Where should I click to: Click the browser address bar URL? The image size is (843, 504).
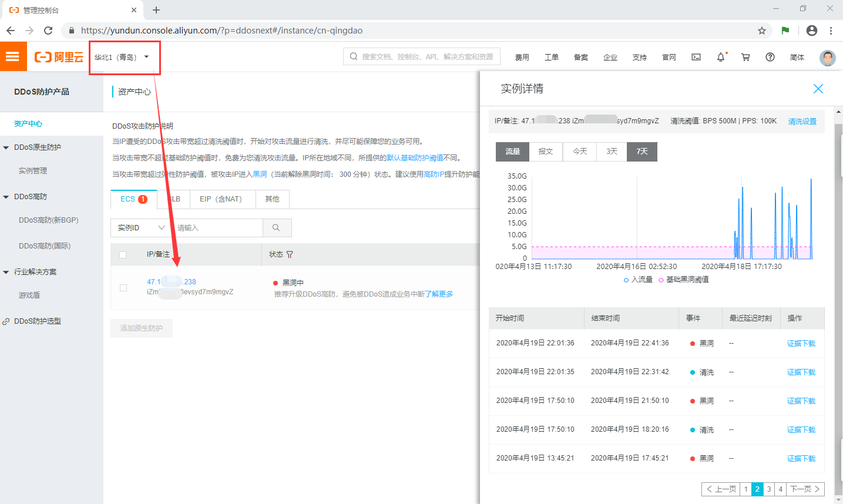221,31
